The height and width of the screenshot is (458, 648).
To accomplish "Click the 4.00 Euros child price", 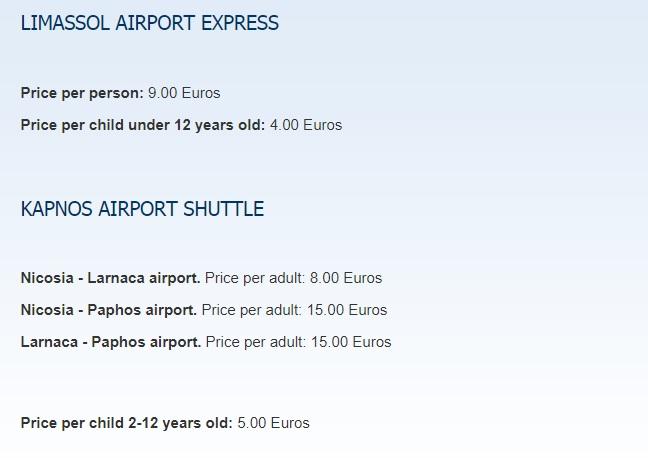I will pos(306,125).
